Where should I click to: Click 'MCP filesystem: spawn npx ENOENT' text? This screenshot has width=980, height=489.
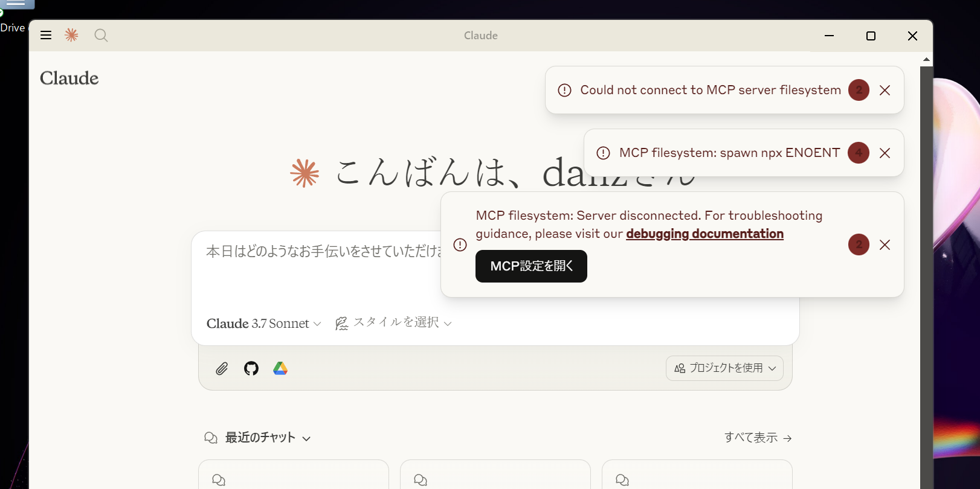click(x=729, y=153)
